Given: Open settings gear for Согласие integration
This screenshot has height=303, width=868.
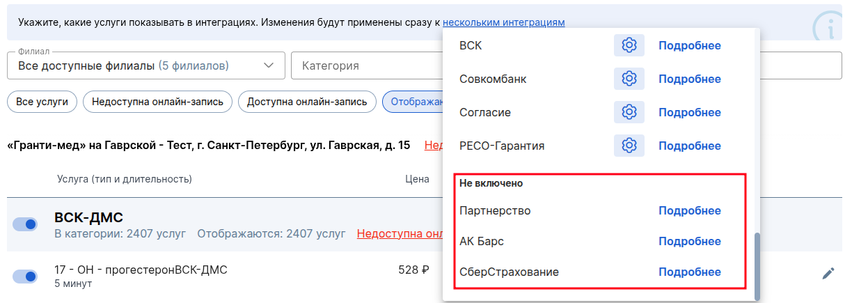Looking at the screenshot, I should 629,112.
